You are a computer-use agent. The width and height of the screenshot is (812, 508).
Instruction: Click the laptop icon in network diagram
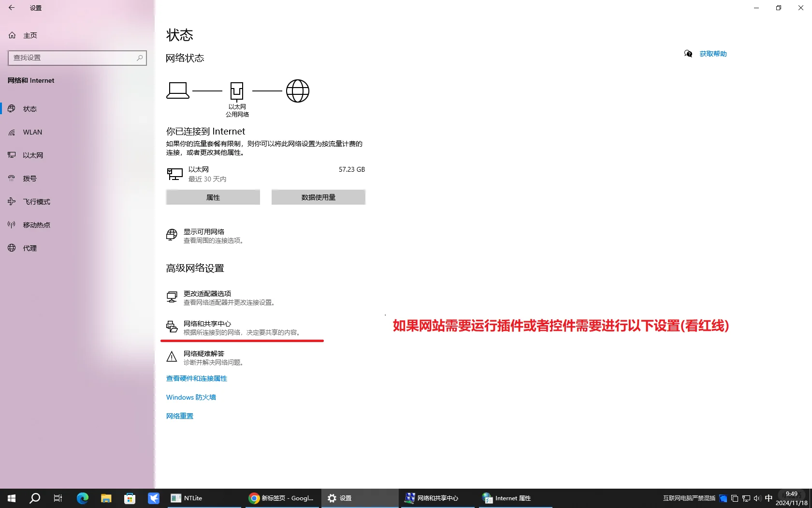coord(178,90)
